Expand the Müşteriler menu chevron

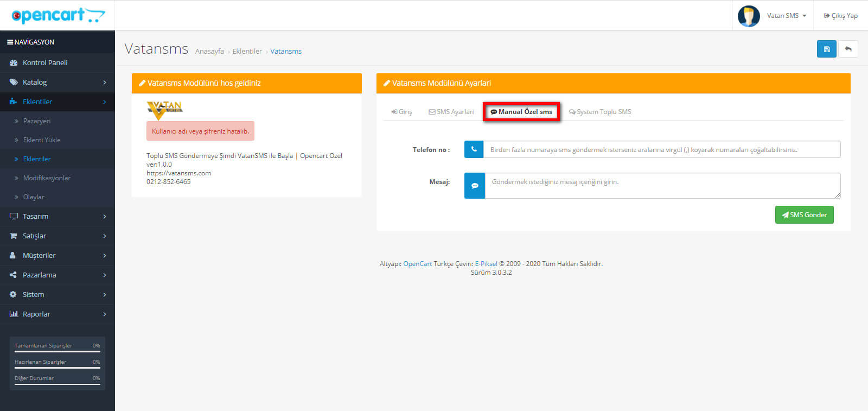pos(105,256)
